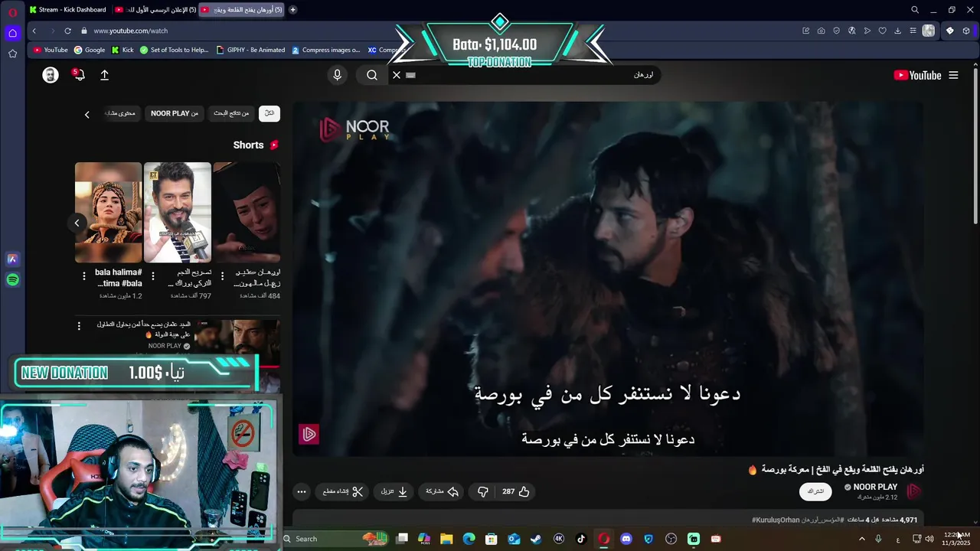This screenshot has width=980, height=551.
Task: Open the Opera main menu logo
Action: click(12, 12)
